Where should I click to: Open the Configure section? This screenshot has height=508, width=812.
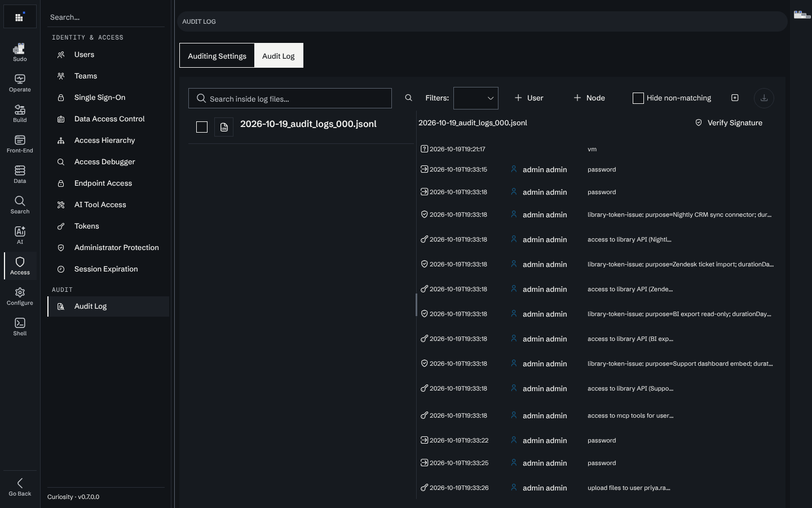pos(20,296)
